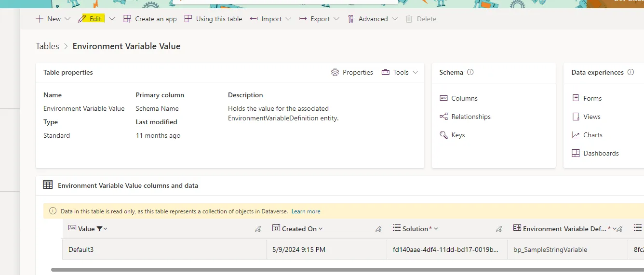
Task: Click the pencil Edit icon in toolbar
Action: [82, 19]
